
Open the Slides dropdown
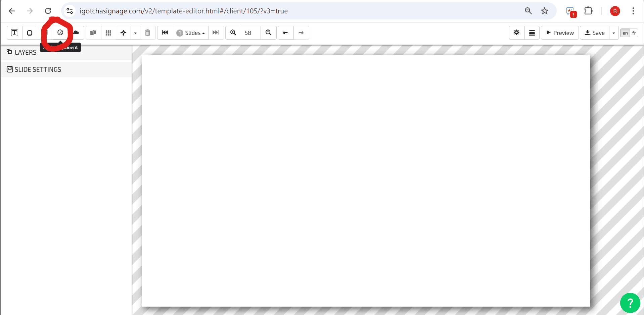click(x=191, y=33)
